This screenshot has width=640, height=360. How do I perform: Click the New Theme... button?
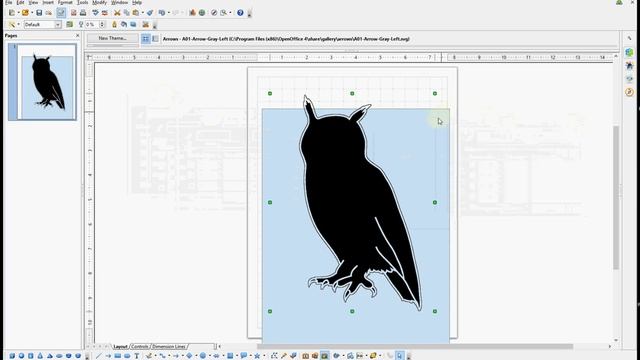click(x=113, y=38)
